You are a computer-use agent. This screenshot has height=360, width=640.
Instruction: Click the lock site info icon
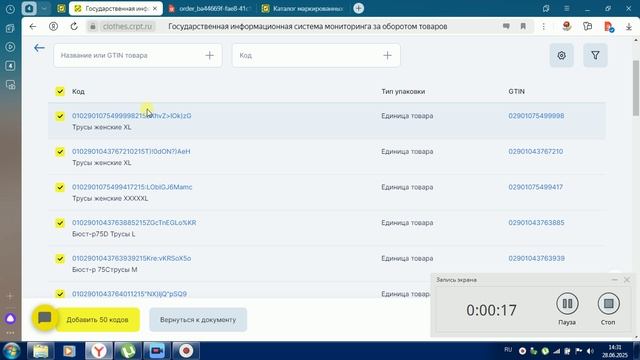click(x=93, y=27)
